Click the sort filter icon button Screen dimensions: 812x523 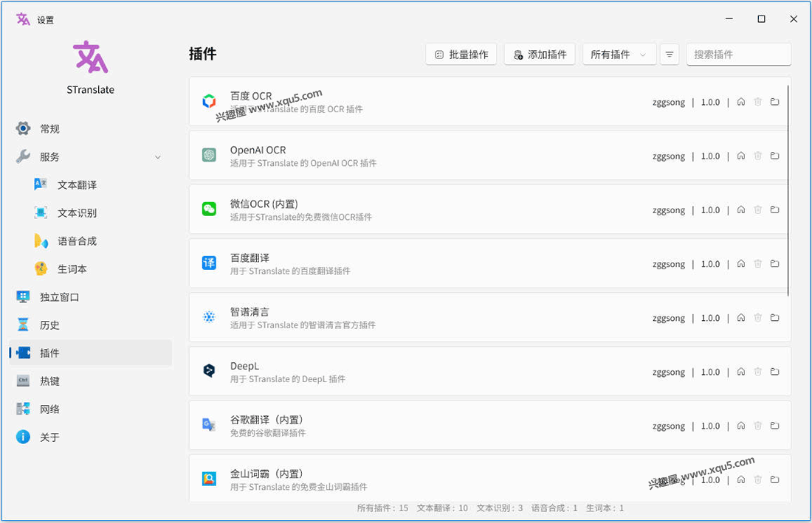tap(670, 55)
